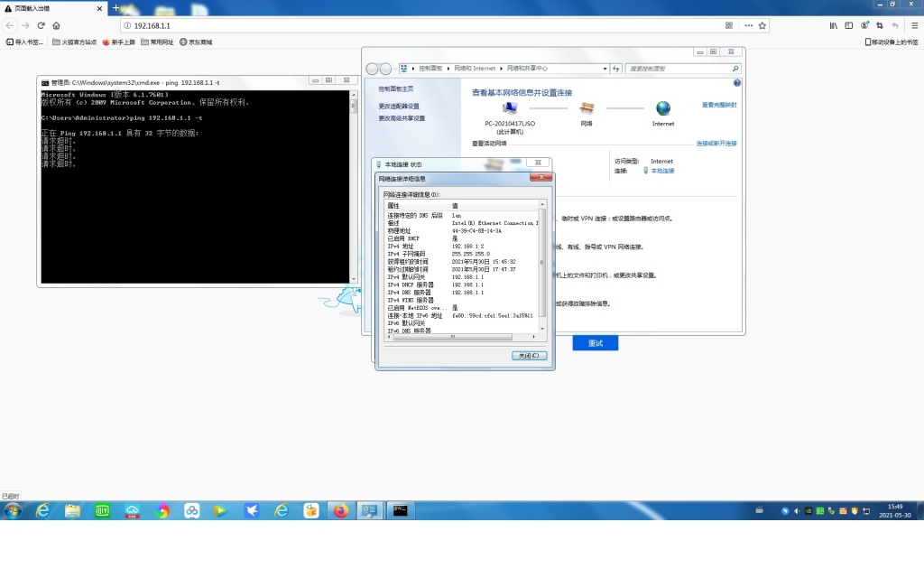Click 关闭(C) button in details dialog
Image resolution: width=924 pixels, height=578 pixels.
point(529,356)
